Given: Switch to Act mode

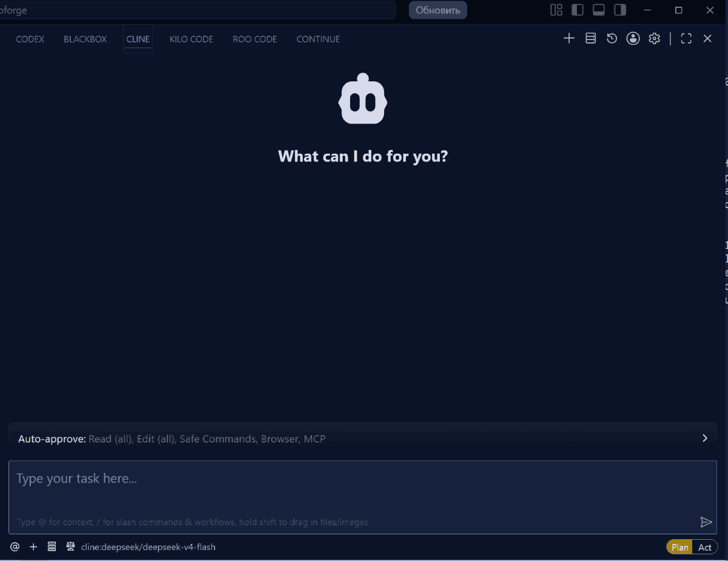Looking at the screenshot, I should 705,547.
